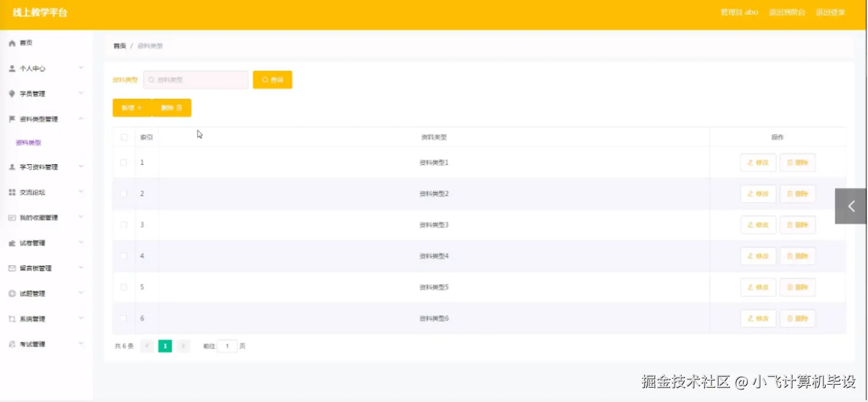Expand 试题管理 using its chevron
868x402 pixels.
pos(81,293)
